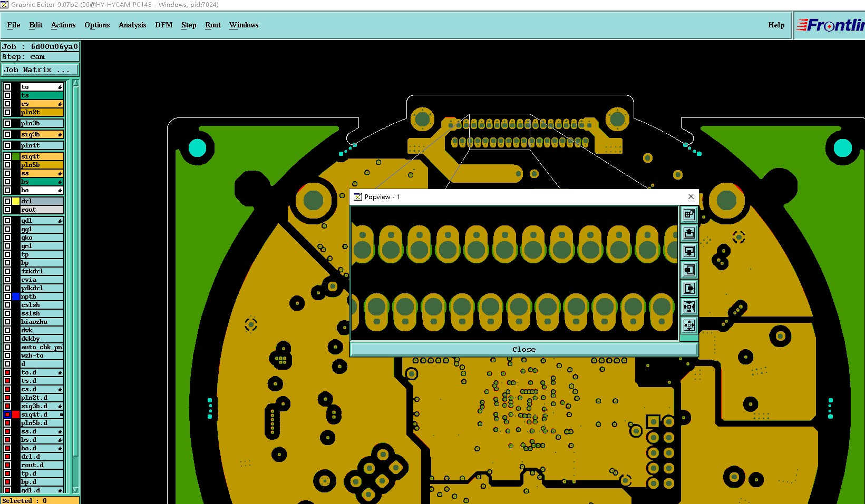Click the Graphic Editor title bar icon

(x=5, y=5)
